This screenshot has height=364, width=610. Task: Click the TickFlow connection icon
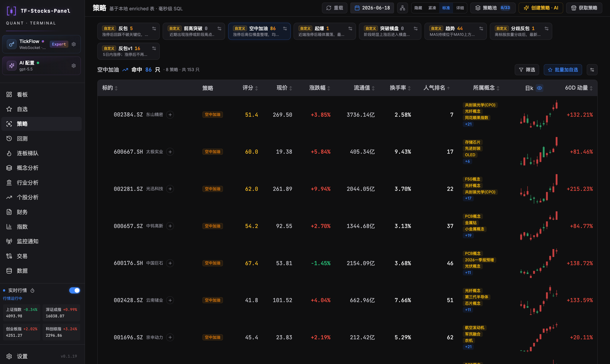click(12, 44)
